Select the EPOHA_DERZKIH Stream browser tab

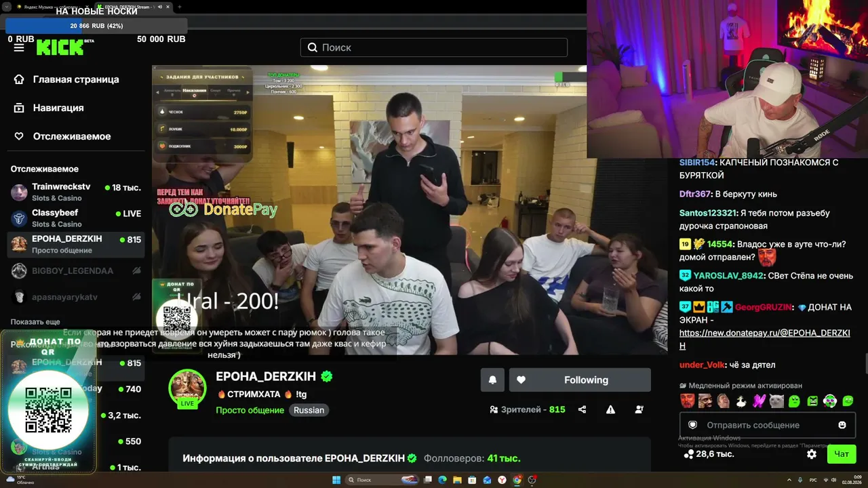132,7
